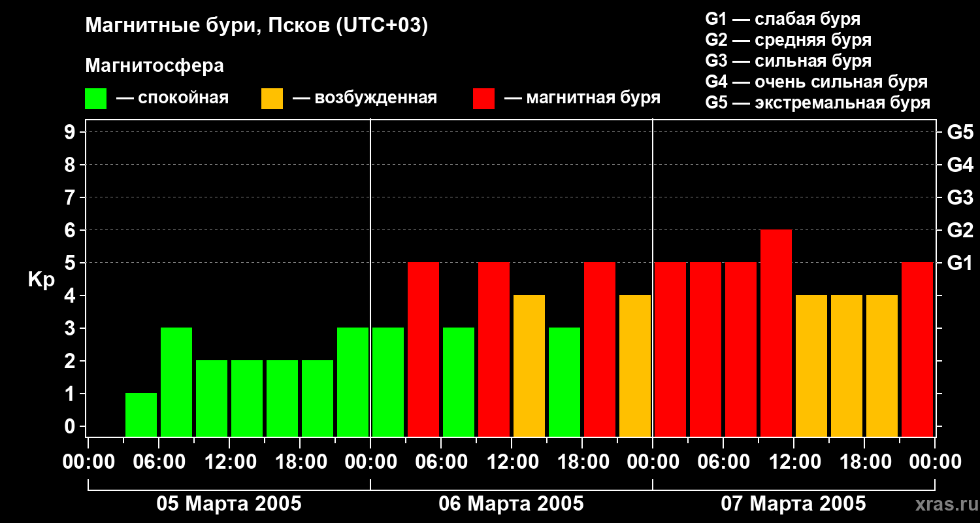This screenshot has width=980, height=523.
Task: Click the 'G1' label on the right axis
Action: (x=960, y=263)
